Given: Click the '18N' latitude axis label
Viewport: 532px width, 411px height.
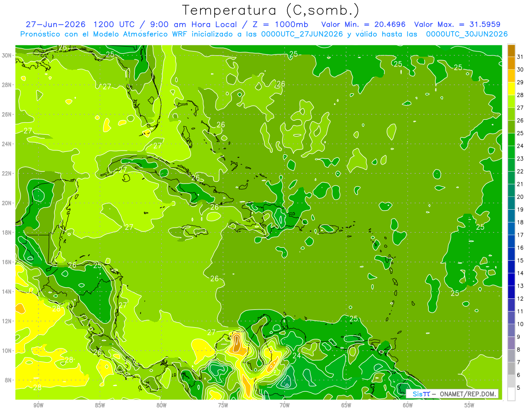Looking at the screenshot, I should click(7, 232).
